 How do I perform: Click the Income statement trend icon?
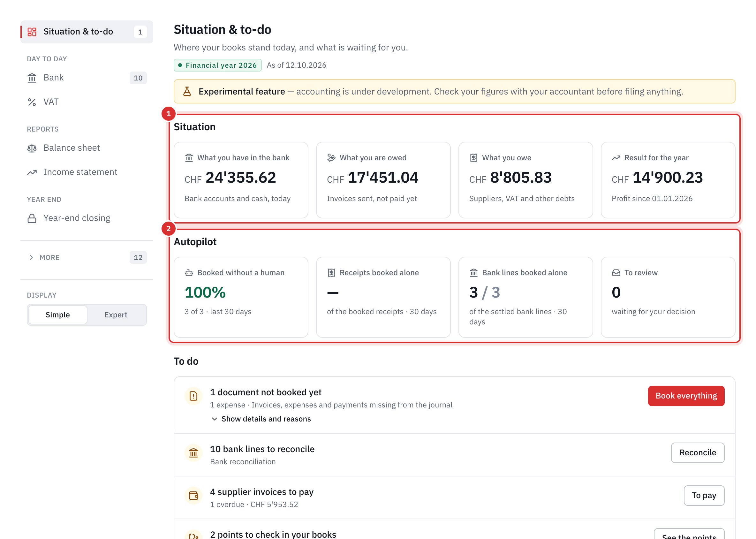point(32,172)
